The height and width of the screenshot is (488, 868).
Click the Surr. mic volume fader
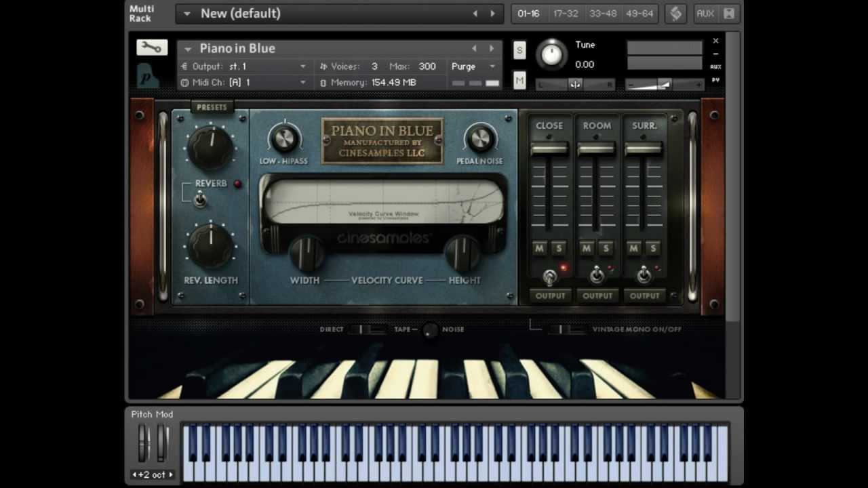click(x=644, y=148)
